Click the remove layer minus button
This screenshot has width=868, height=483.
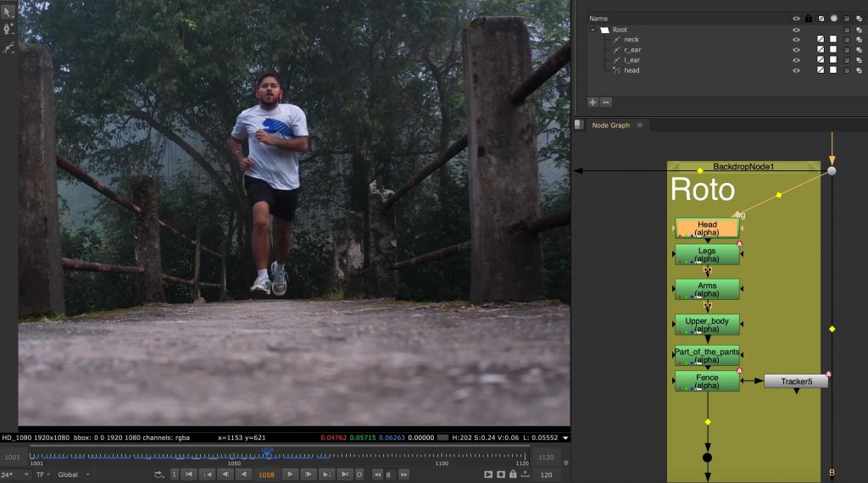(x=605, y=102)
